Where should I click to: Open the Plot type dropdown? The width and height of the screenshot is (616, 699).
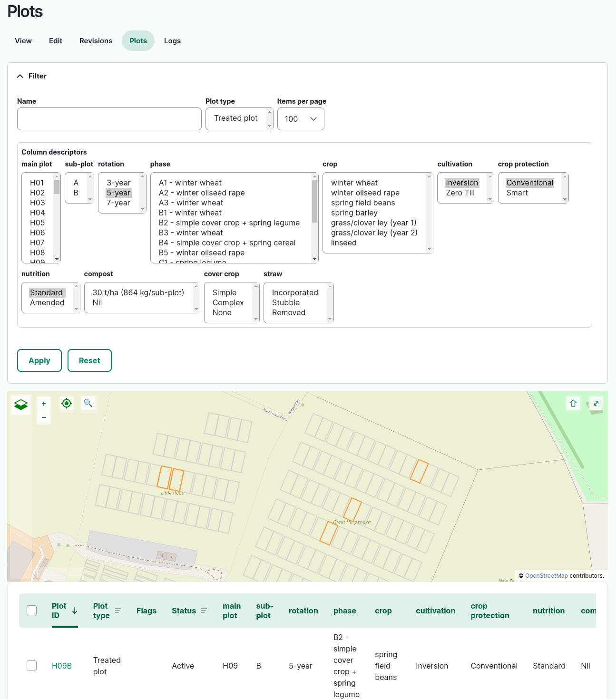(239, 118)
